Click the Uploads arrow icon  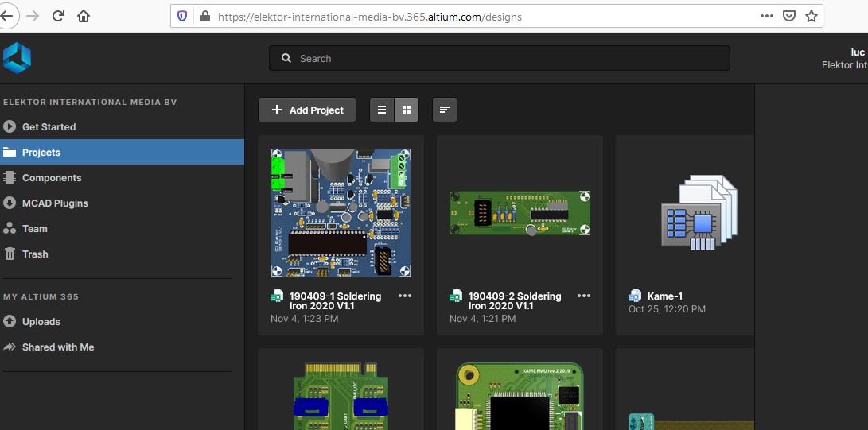[x=10, y=321]
